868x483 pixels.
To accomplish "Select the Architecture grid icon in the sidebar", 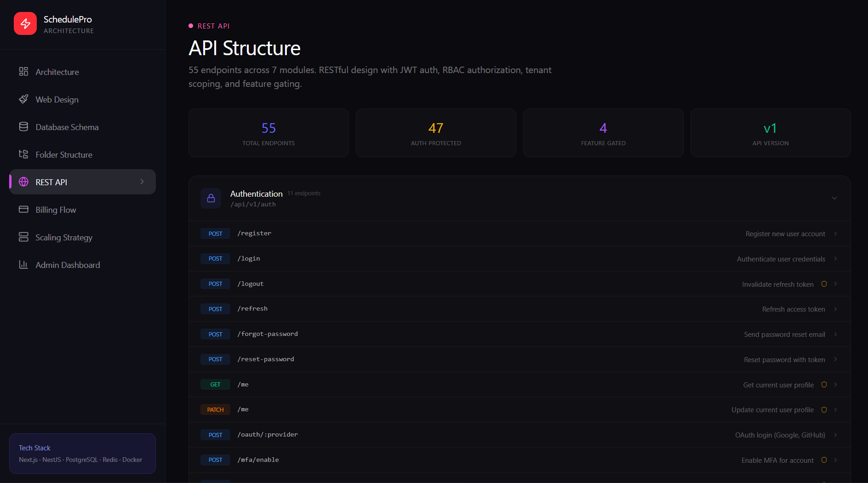I will point(24,72).
